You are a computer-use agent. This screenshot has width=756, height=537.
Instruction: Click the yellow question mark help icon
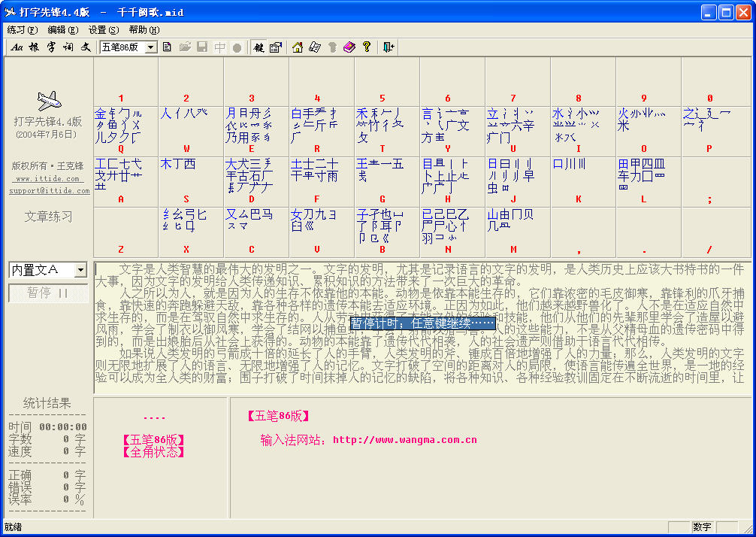[x=366, y=47]
